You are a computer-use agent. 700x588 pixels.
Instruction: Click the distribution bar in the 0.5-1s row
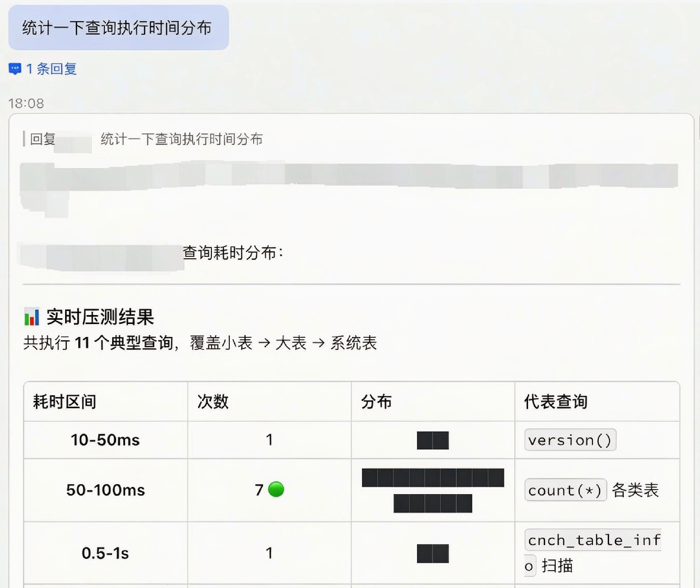pos(433,553)
